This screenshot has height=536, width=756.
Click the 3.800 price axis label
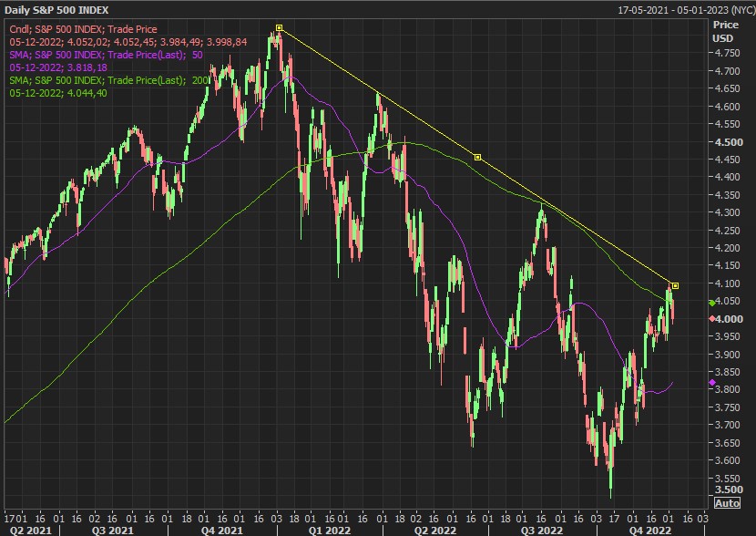tap(728, 389)
